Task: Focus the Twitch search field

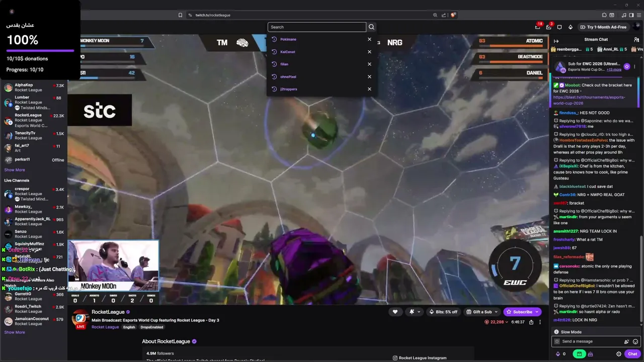Action: 317,27
